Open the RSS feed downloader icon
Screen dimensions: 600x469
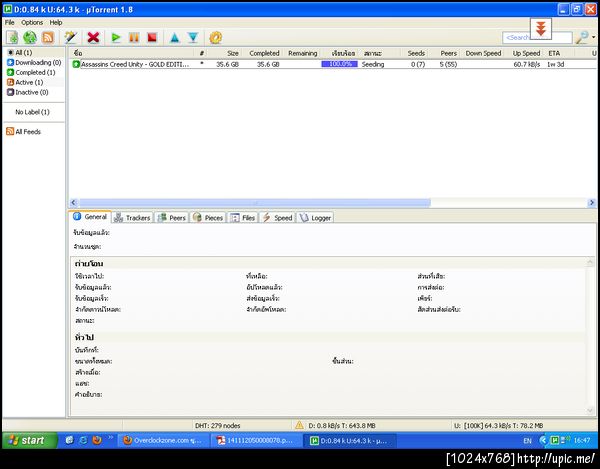pyautogui.click(x=48, y=37)
